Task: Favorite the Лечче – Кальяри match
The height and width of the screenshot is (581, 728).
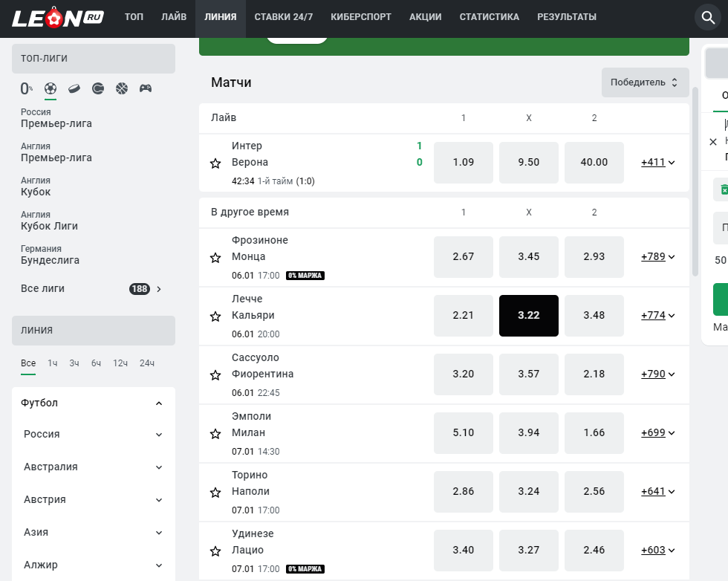Action: 215,317
